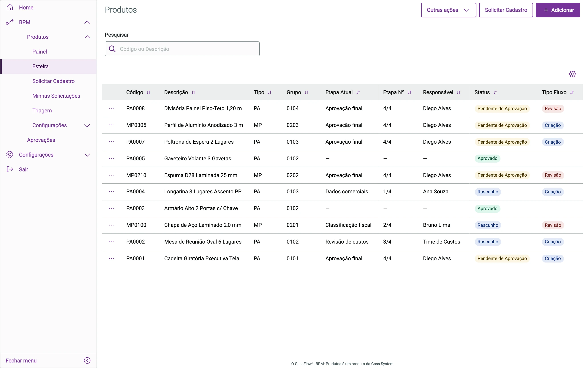Click Revisão badge for MP0210 row
This screenshot has width=588, height=368.
(x=553, y=175)
